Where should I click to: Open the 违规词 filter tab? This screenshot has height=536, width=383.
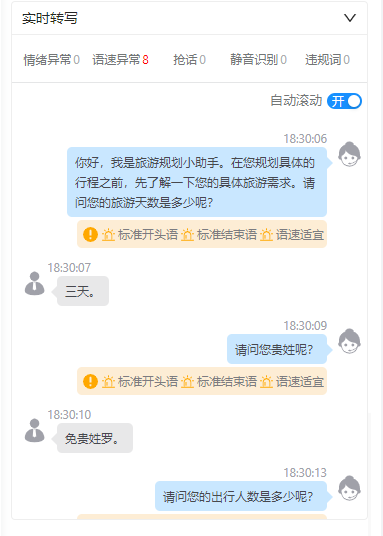click(327, 60)
